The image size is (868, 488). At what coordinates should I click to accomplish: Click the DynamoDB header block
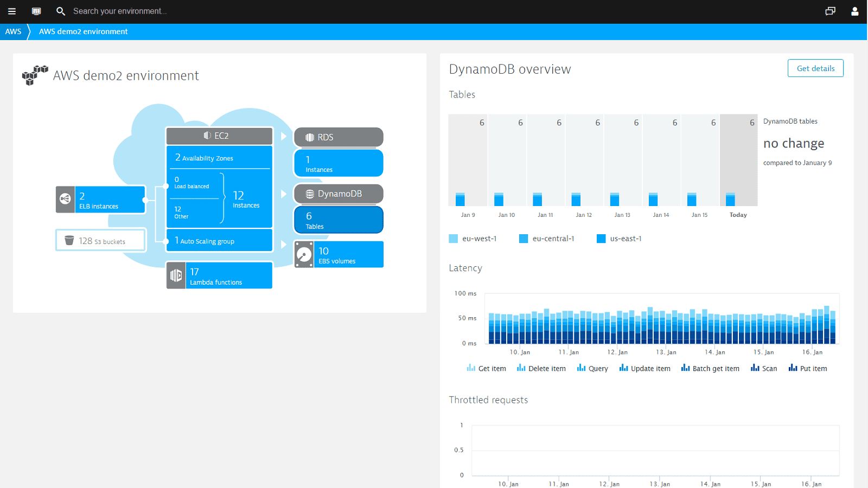click(339, 194)
